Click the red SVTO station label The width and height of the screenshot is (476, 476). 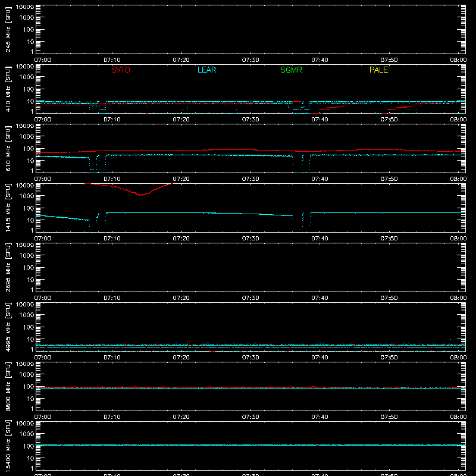pyautogui.click(x=121, y=70)
